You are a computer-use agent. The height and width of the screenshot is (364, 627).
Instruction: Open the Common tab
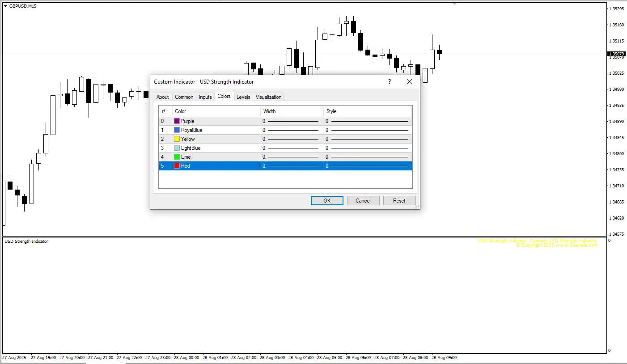tap(184, 97)
